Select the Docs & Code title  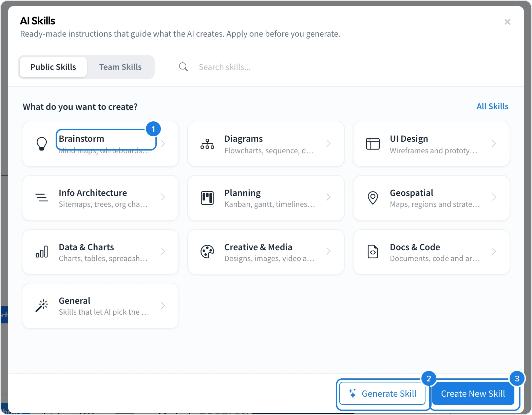[x=415, y=247]
